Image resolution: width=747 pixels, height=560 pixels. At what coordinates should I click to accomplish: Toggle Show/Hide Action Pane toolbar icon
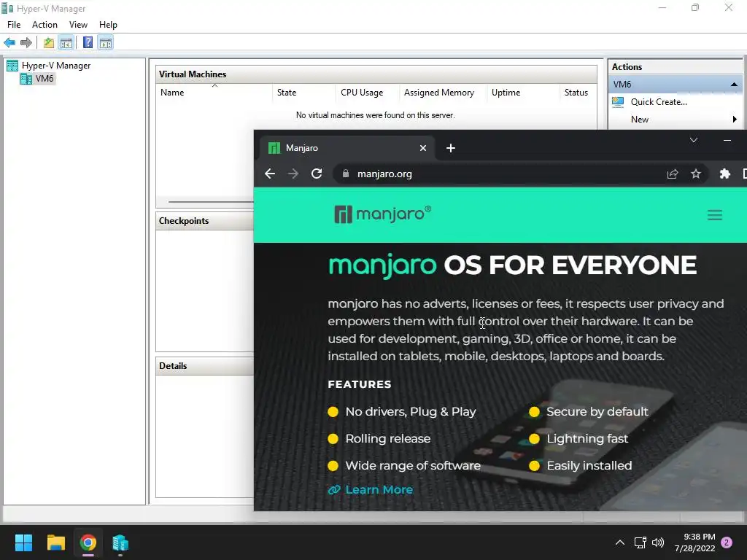[x=105, y=43]
